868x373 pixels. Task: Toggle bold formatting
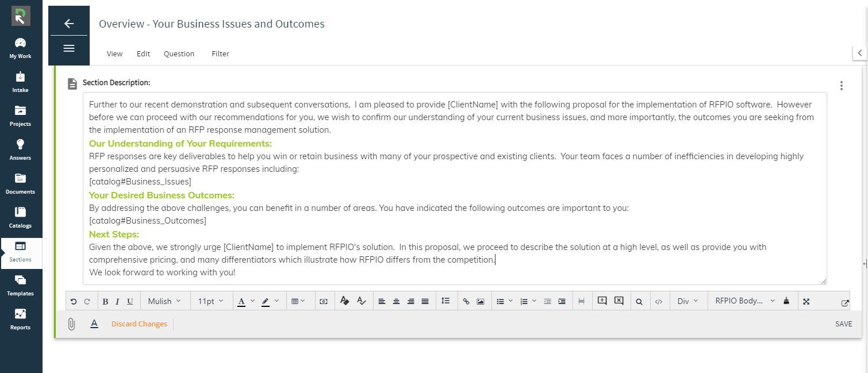pyautogui.click(x=105, y=301)
